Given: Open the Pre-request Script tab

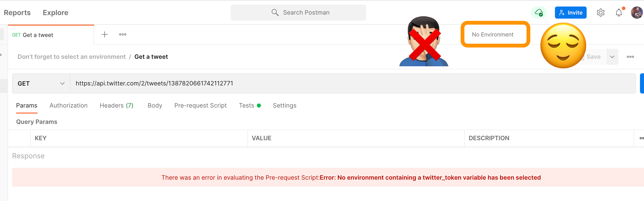Looking at the screenshot, I should [x=200, y=106].
